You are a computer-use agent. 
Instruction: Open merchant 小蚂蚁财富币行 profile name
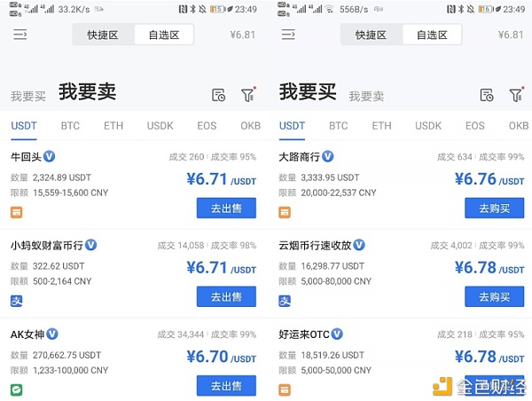click(47, 245)
